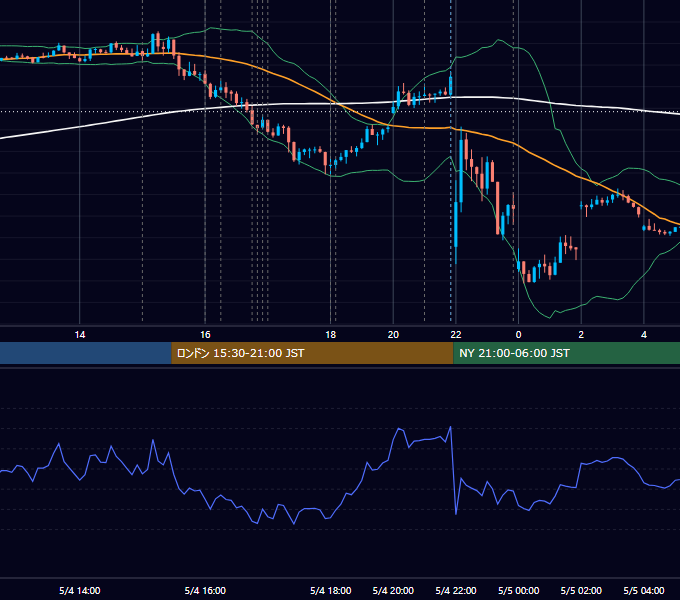Click the large blue spike candle at 22:00
Viewport: 680px width, 600px height.
456,225
